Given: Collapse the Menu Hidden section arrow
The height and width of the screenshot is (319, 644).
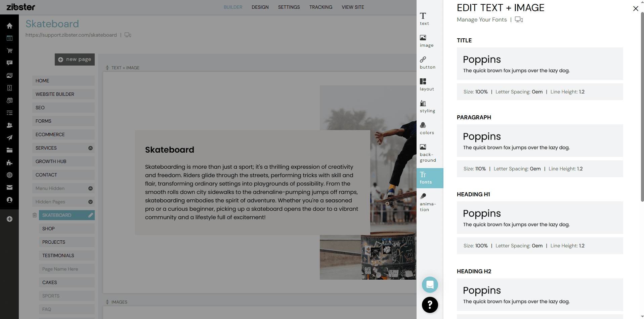Looking at the screenshot, I should (x=90, y=188).
